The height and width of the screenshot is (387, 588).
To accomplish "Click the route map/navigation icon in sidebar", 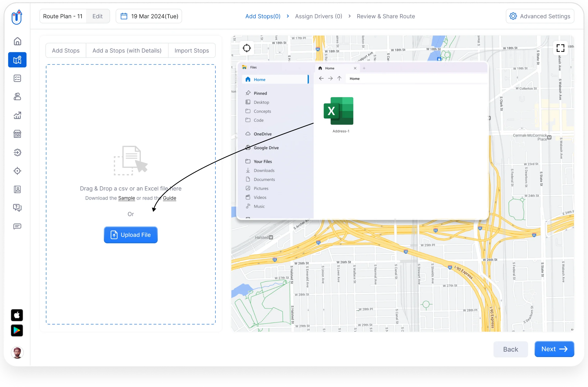I will tap(18, 60).
